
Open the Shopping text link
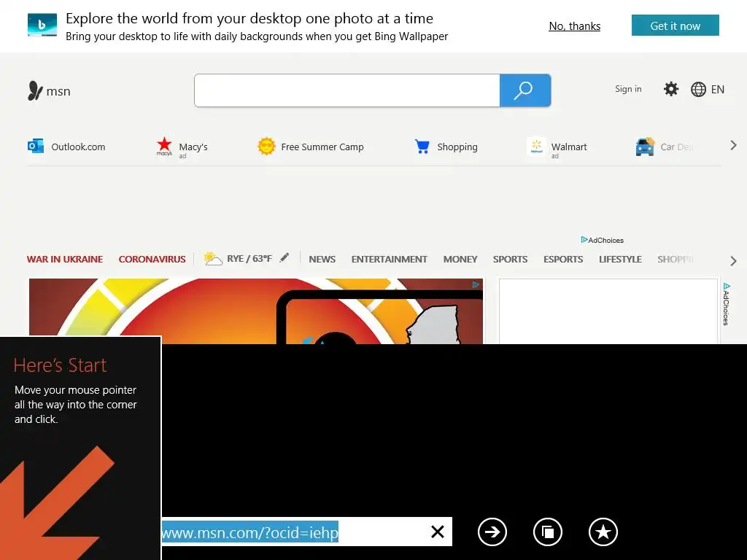coord(457,147)
